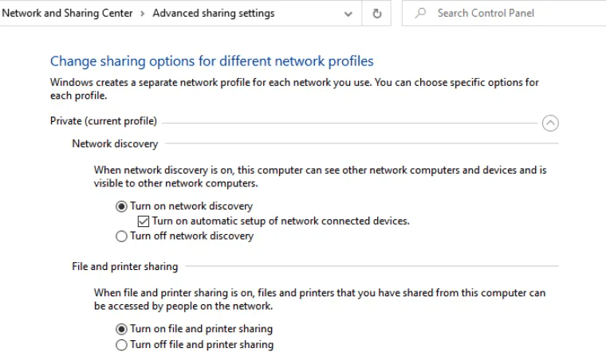Select Turn on network discovery
606x364 pixels.
(121, 206)
